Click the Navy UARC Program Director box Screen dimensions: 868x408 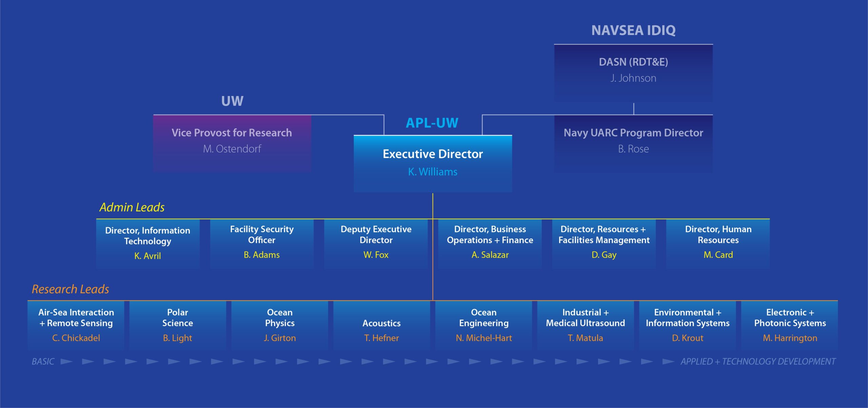[x=633, y=143]
